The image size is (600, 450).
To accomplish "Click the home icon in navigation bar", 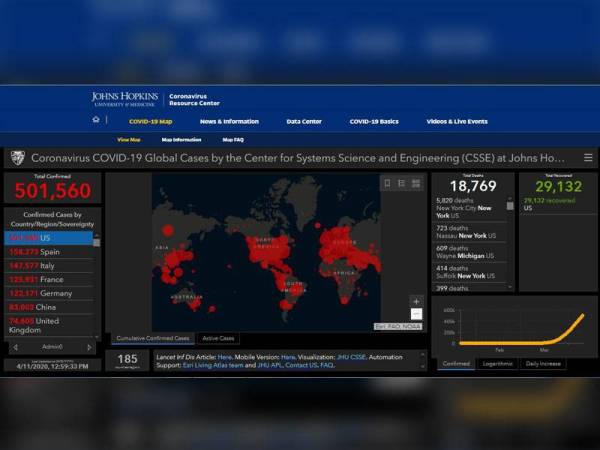I will pos(96,120).
